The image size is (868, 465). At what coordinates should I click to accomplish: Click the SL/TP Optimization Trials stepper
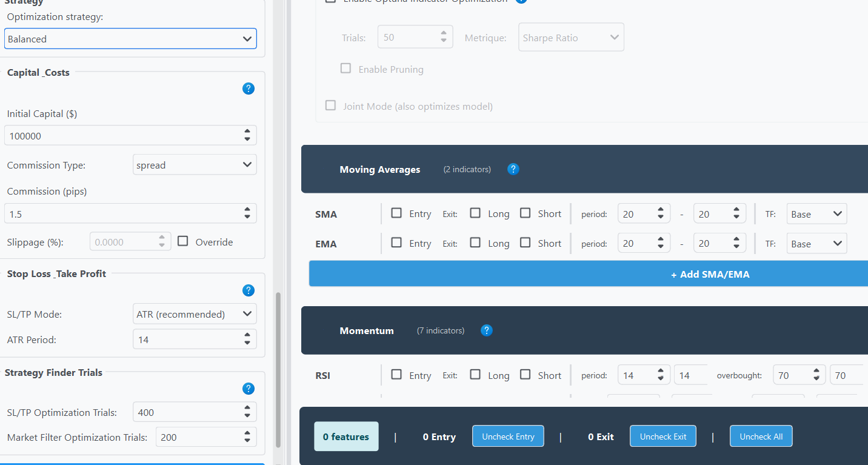pos(247,412)
